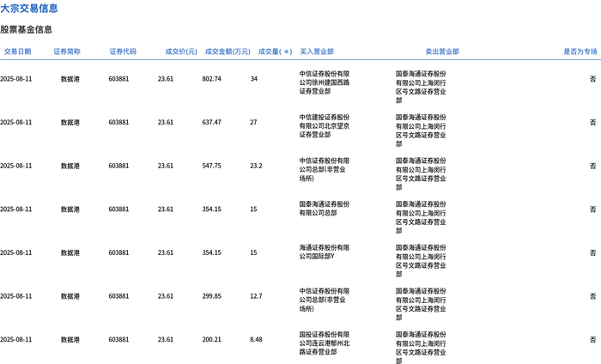Screen dimensions: 601x364
Task: Select the amount cell 802.74
Action: pyautogui.click(x=212, y=79)
